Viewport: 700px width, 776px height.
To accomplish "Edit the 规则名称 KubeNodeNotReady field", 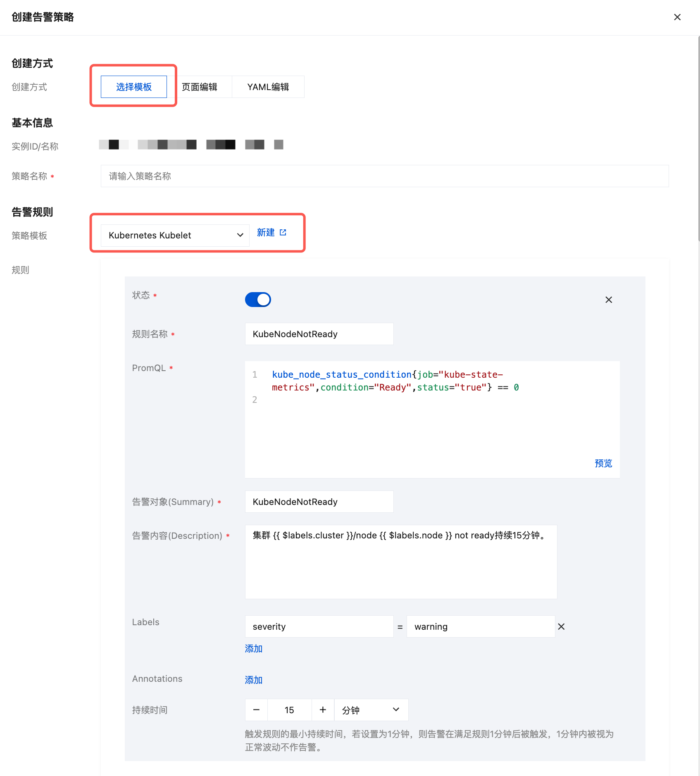I will pyautogui.click(x=319, y=334).
